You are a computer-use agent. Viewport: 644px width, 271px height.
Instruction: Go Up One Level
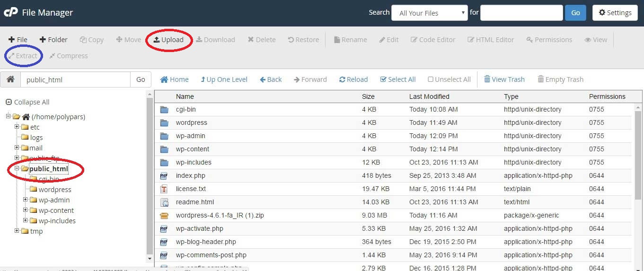coord(224,79)
